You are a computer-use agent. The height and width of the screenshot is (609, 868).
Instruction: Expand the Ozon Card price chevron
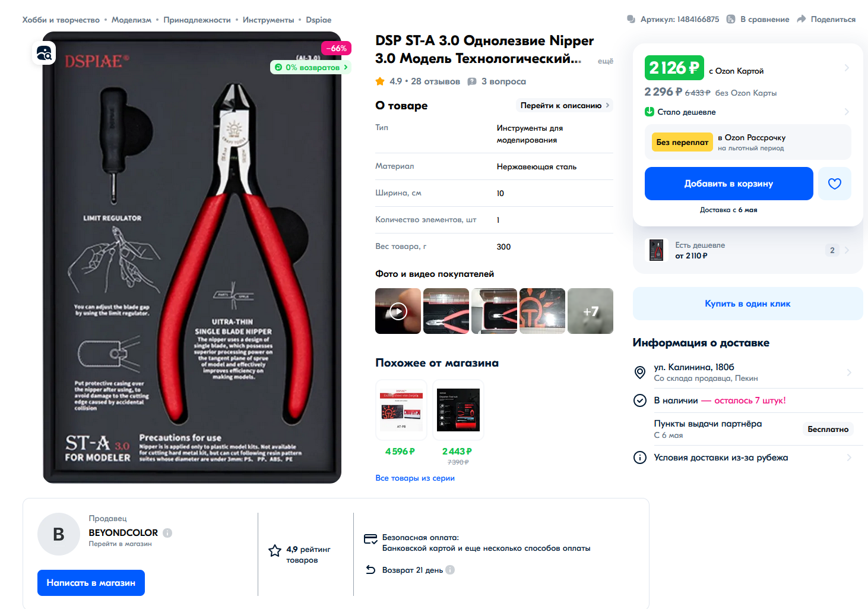tap(846, 68)
